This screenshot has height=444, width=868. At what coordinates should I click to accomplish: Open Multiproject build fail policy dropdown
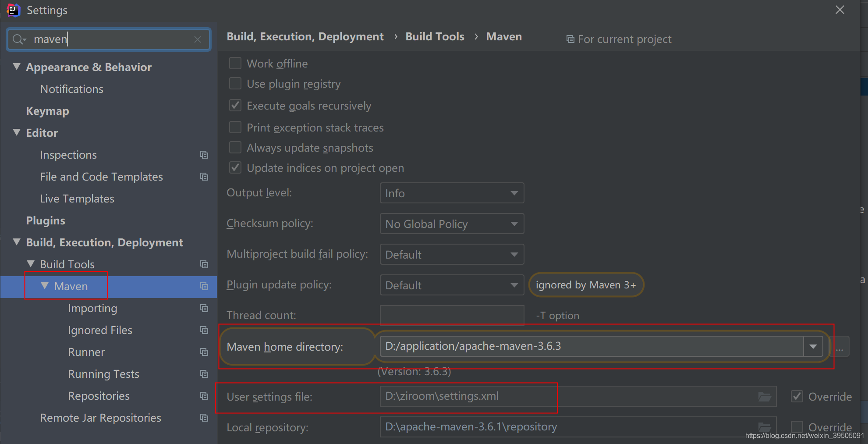452,255
